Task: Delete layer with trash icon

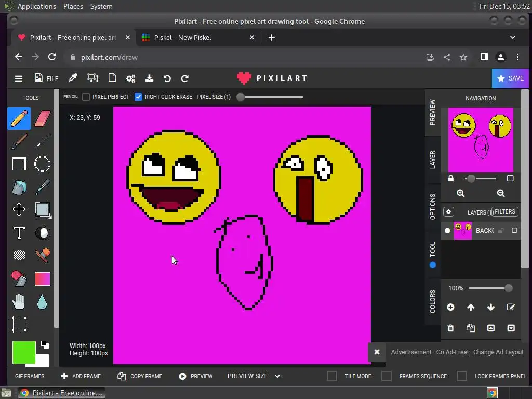Action: [450, 328]
